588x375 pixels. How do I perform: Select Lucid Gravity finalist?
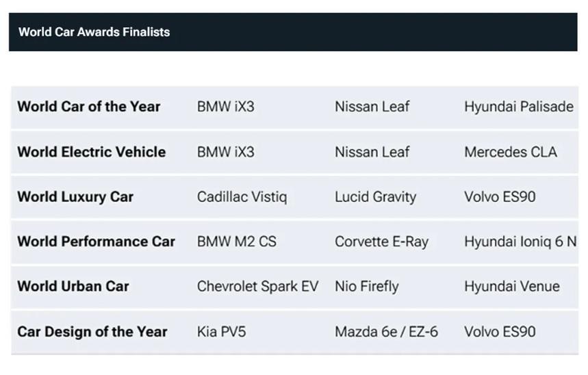coord(375,197)
